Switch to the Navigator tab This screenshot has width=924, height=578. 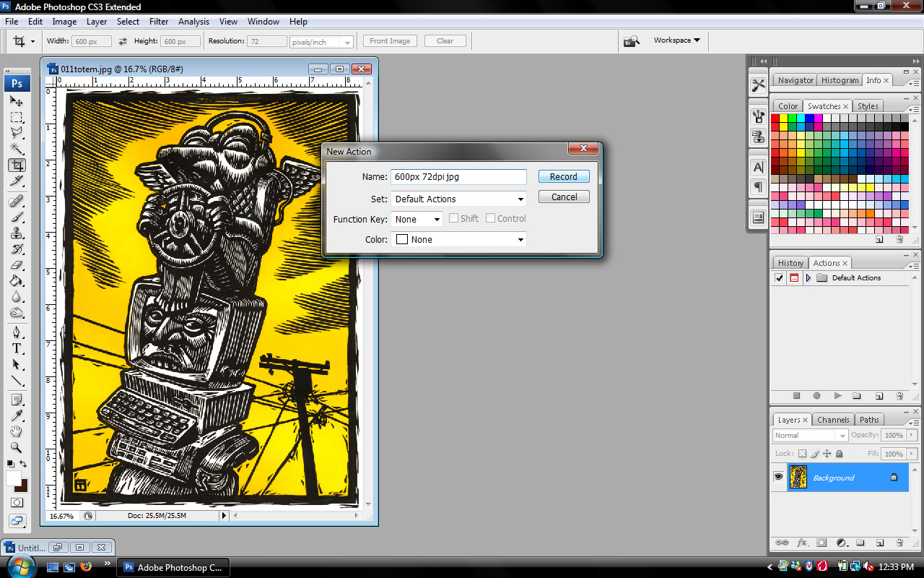796,80
